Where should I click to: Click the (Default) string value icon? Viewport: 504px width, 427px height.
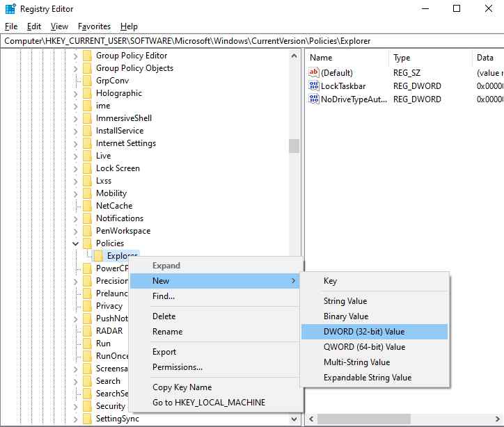[313, 72]
